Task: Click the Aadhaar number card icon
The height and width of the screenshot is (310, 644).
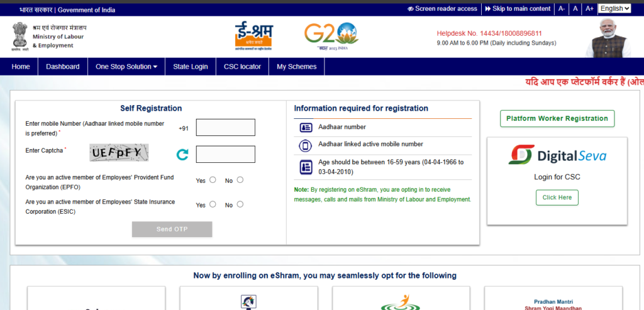Action: click(x=306, y=127)
